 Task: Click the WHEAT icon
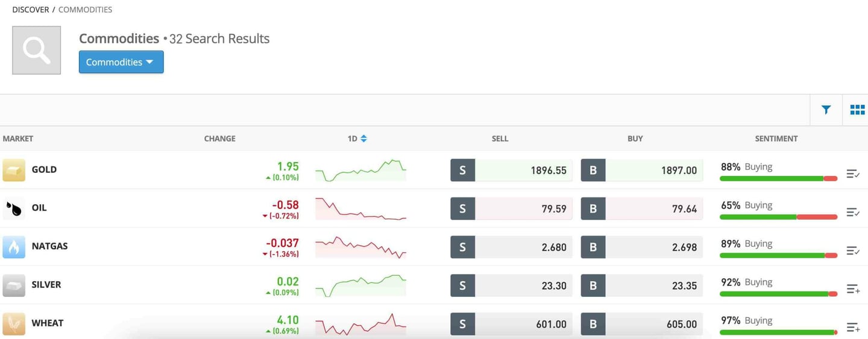tap(14, 323)
